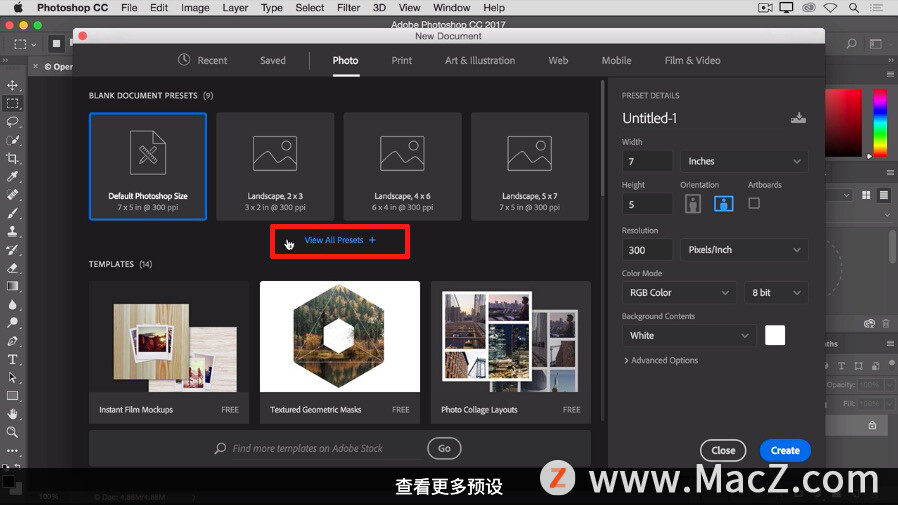Open the Textured Geometric Masks template
Screen dimensions: 898x505
(x=340, y=352)
